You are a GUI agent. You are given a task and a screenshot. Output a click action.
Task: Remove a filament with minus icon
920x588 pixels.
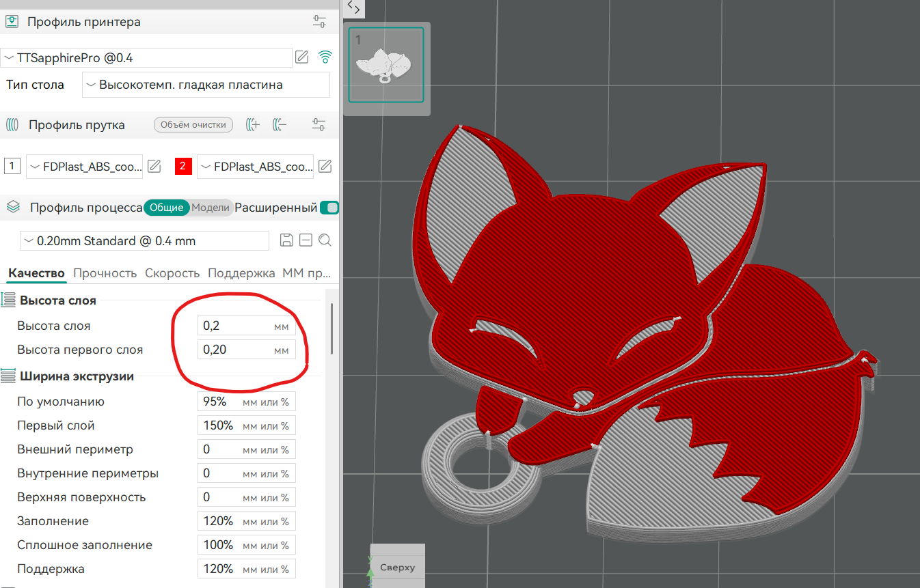(x=279, y=124)
